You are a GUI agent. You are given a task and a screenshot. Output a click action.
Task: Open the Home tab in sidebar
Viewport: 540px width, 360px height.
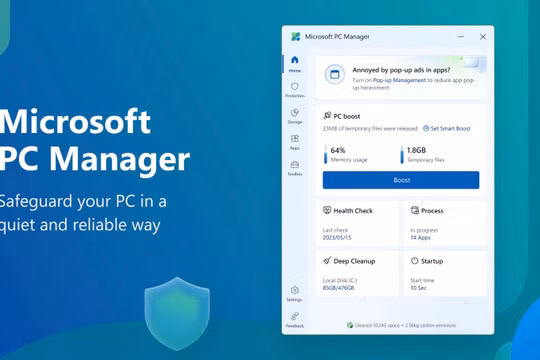coord(294,64)
